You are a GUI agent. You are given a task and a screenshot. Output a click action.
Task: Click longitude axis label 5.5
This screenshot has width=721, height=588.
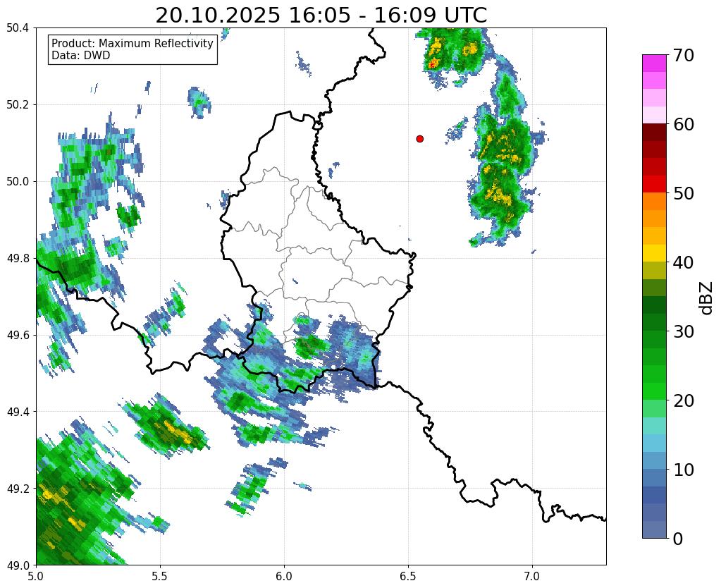(160, 576)
